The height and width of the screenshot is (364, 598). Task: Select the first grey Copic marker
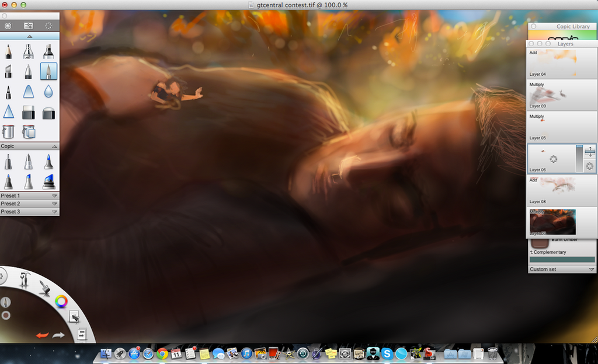pyautogui.click(x=8, y=162)
